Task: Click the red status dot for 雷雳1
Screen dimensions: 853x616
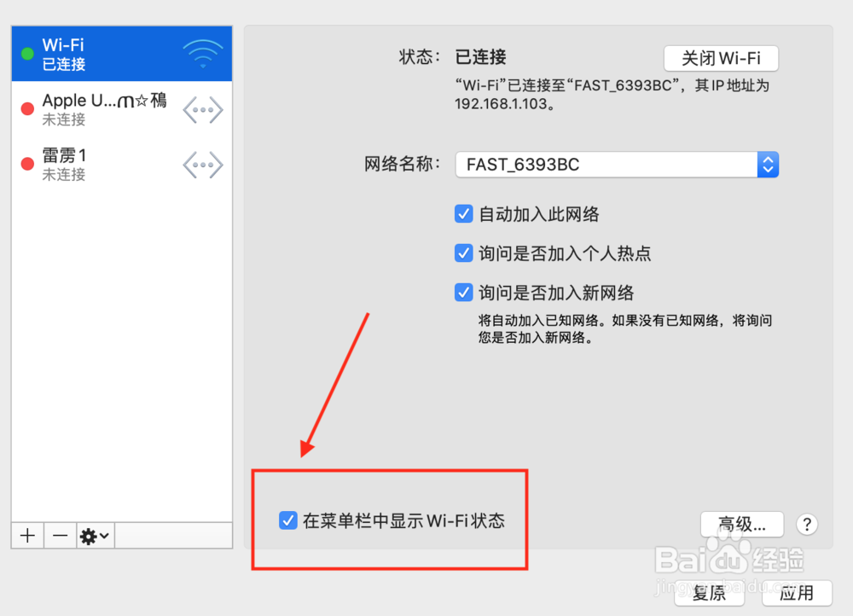Action: tap(27, 164)
